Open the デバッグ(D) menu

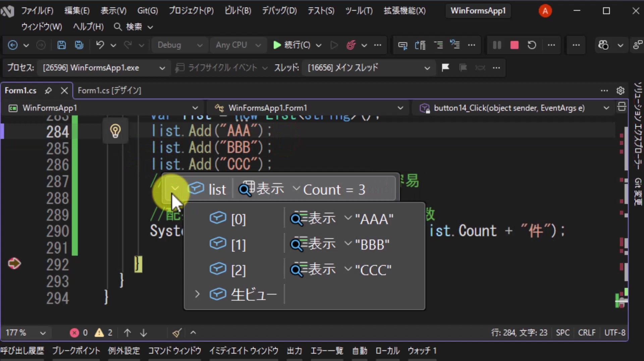coord(279,11)
